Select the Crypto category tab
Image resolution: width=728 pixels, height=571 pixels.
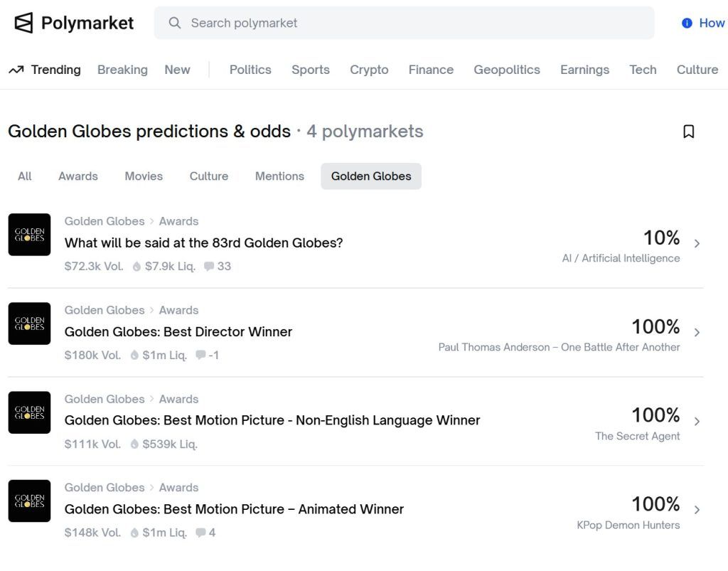(x=369, y=69)
